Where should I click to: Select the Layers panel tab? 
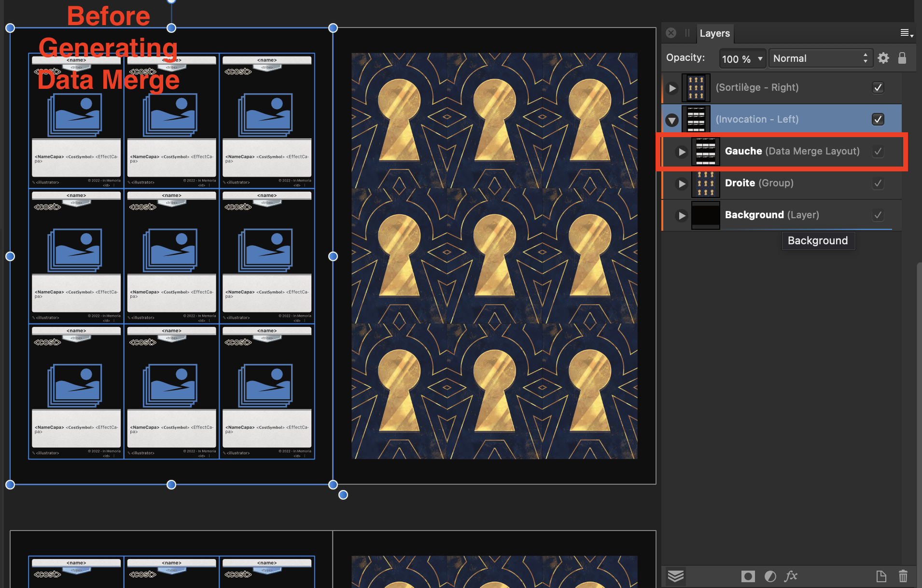point(714,33)
